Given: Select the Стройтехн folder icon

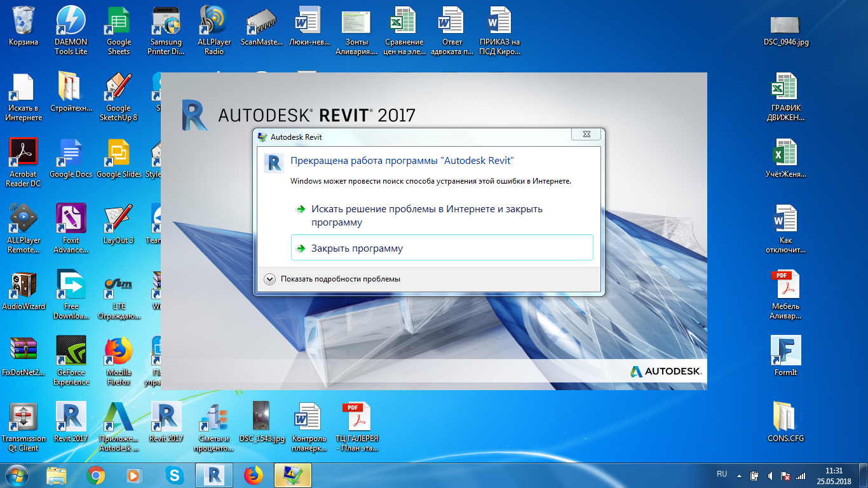Looking at the screenshot, I should (71, 92).
